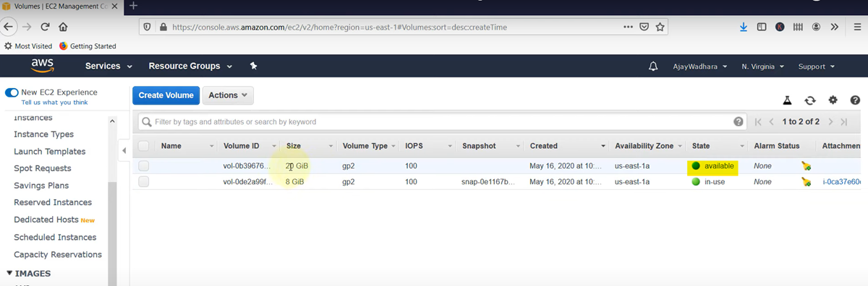Click Tell us what you think link
This screenshot has width=868, height=286.
54,103
